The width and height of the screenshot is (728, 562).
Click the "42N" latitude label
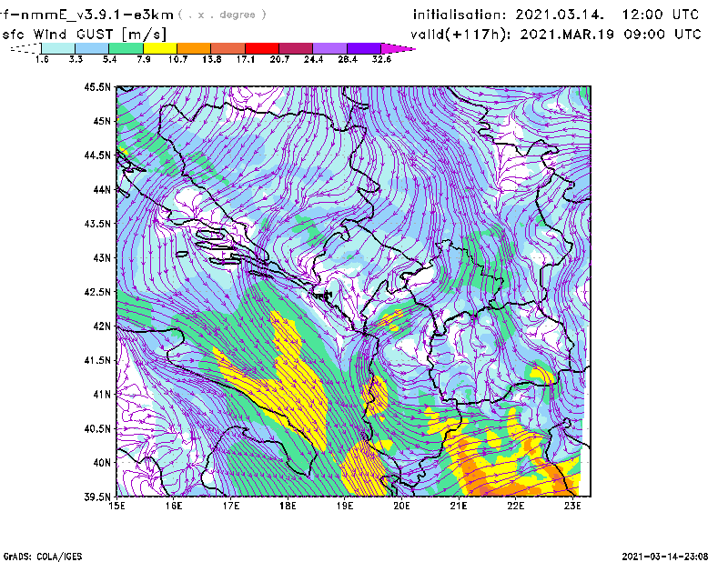[102, 326]
